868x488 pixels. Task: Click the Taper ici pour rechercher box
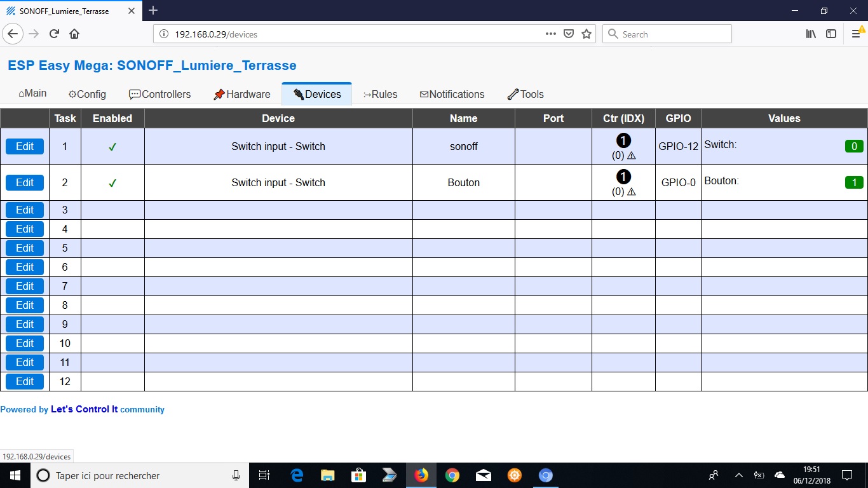(139, 475)
